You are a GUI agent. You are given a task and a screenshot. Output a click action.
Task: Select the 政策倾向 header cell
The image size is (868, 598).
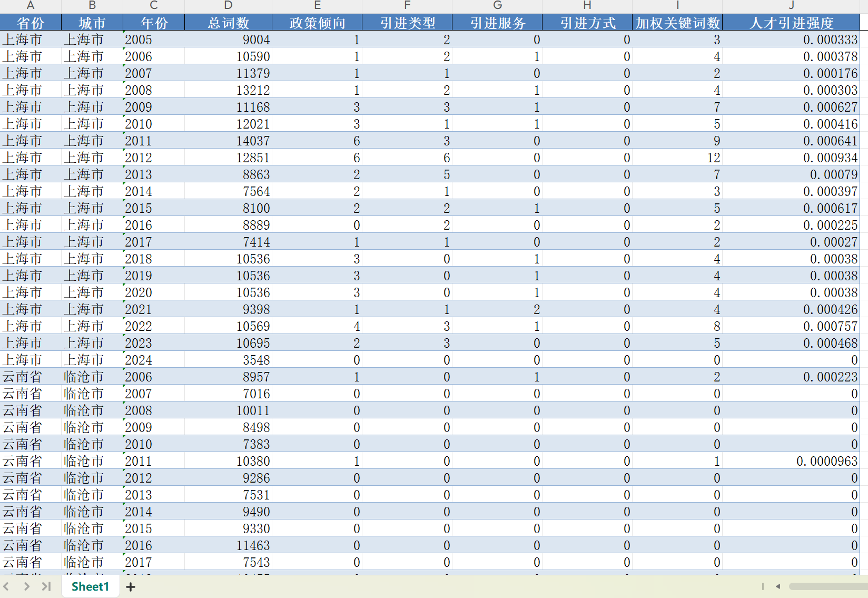point(317,23)
